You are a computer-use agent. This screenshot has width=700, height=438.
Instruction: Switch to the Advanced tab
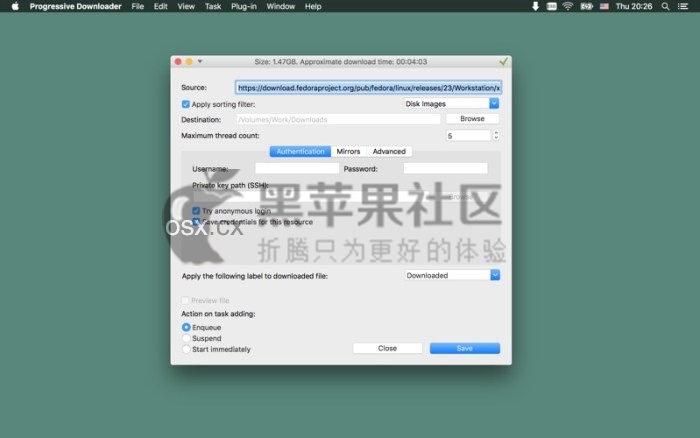click(x=389, y=151)
